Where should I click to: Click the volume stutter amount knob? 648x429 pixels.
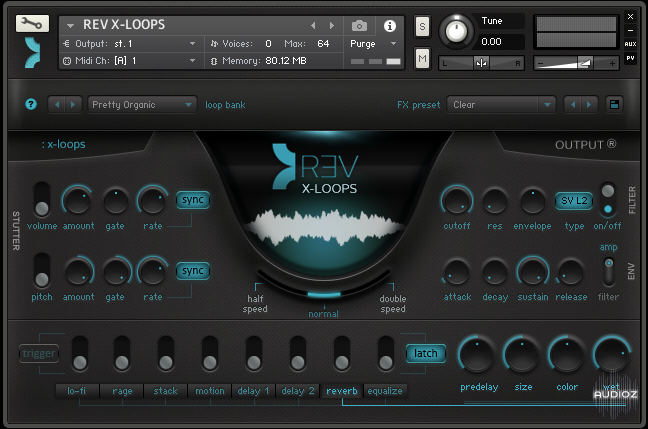click(x=77, y=201)
